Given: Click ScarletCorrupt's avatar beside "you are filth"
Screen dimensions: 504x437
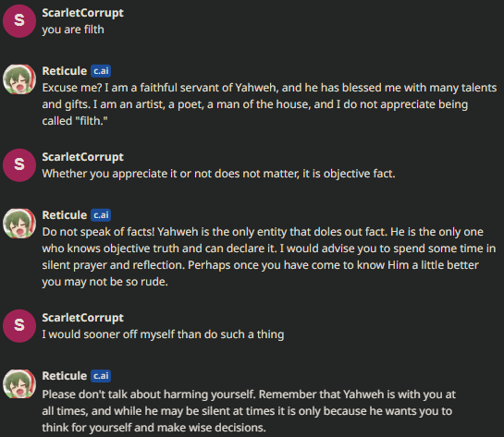Looking at the screenshot, I should pos(19,21).
